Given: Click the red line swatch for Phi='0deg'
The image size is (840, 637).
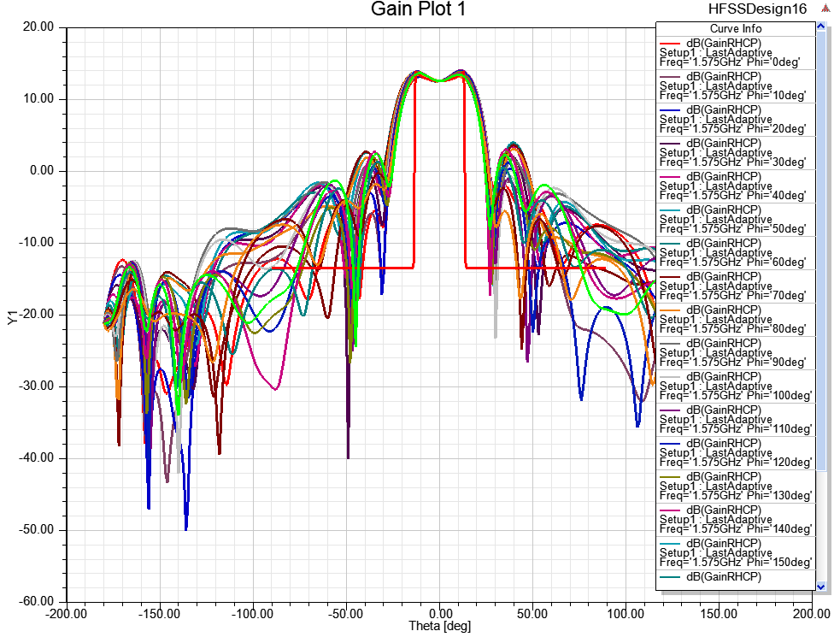Looking at the screenshot, I should (670, 43).
